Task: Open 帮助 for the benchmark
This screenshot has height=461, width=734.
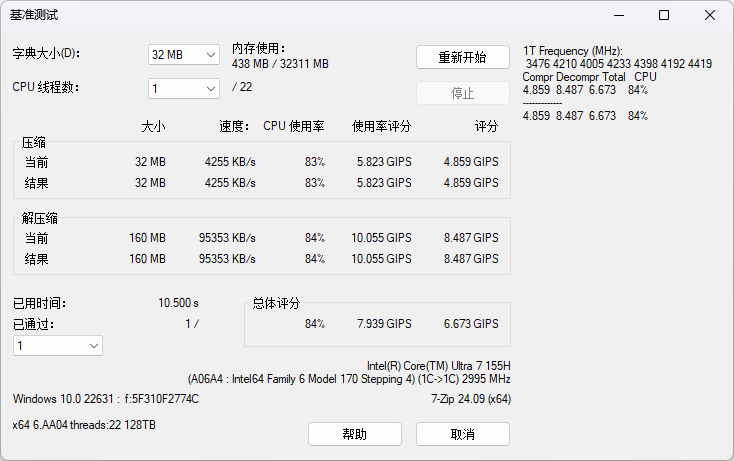Action: (354, 434)
